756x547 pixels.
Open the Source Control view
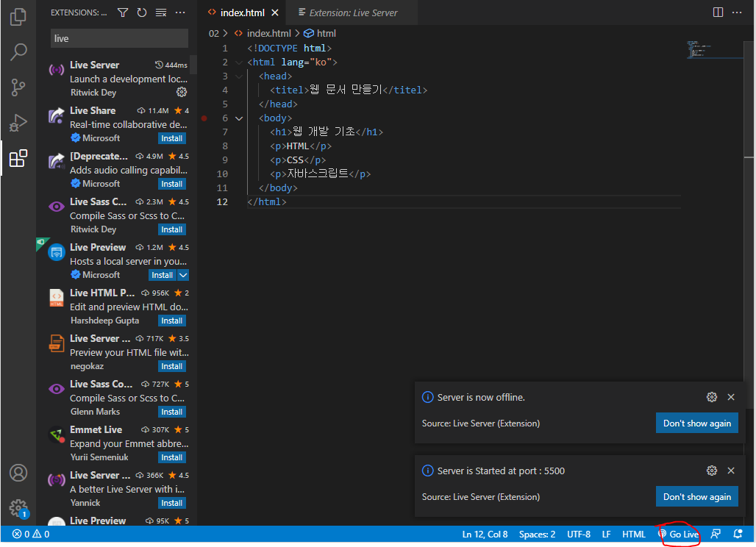coord(18,87)
